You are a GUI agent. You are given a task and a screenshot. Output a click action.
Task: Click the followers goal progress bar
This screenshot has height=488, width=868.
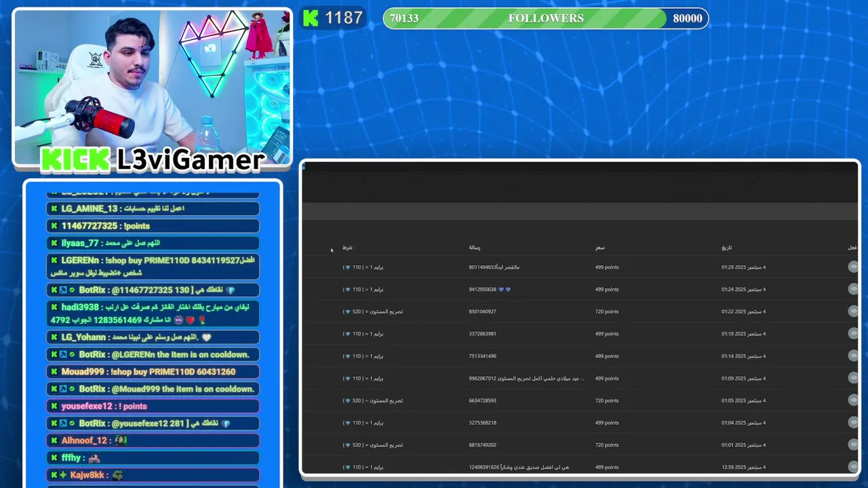(546, 18)
